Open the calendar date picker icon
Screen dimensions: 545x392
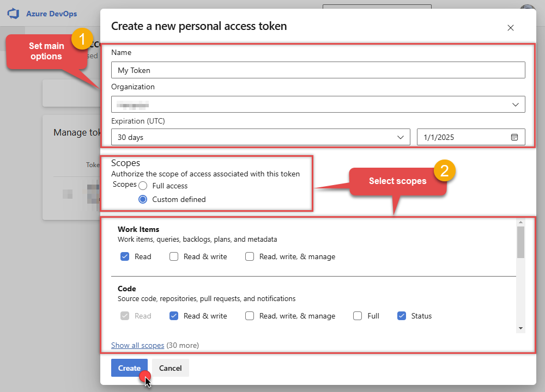(514, 137)
